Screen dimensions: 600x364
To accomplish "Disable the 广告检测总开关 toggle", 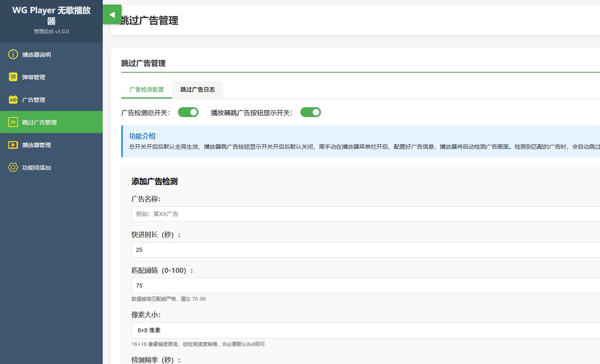I will [x=188, y=112].
